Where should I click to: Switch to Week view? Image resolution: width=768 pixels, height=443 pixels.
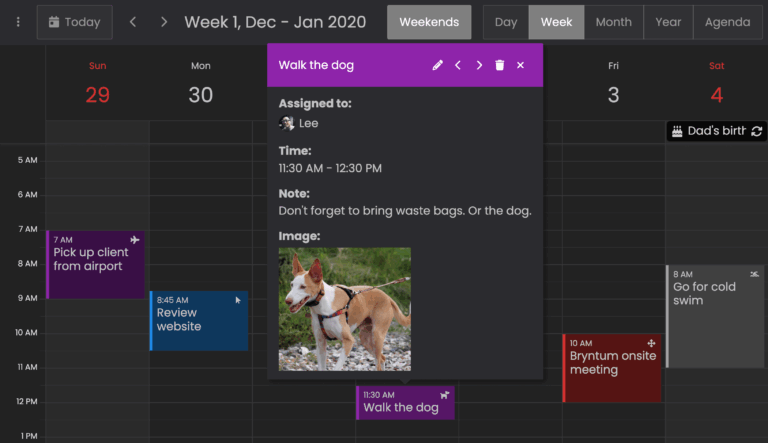[556, 22]
